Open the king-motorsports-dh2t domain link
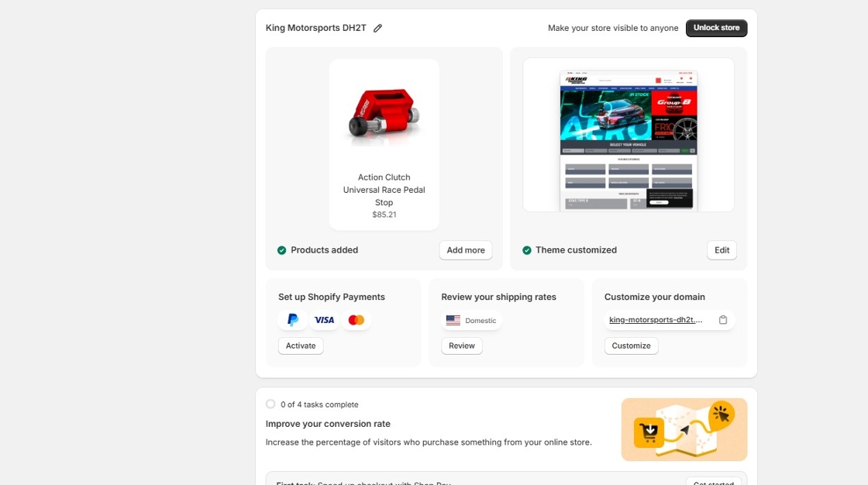This screenshot has height=485, width=868. click(656, 320)
